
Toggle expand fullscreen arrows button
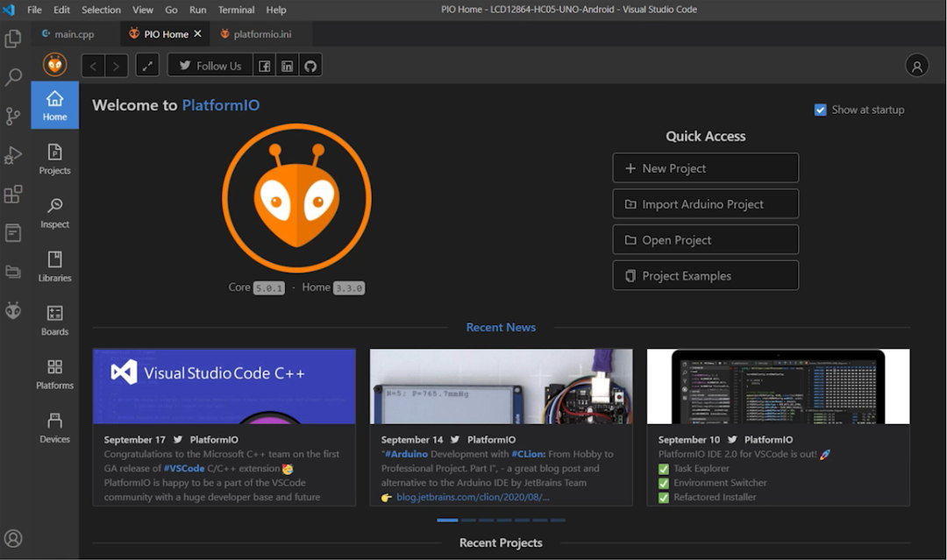pyautogui.click(x=147, y=66)
